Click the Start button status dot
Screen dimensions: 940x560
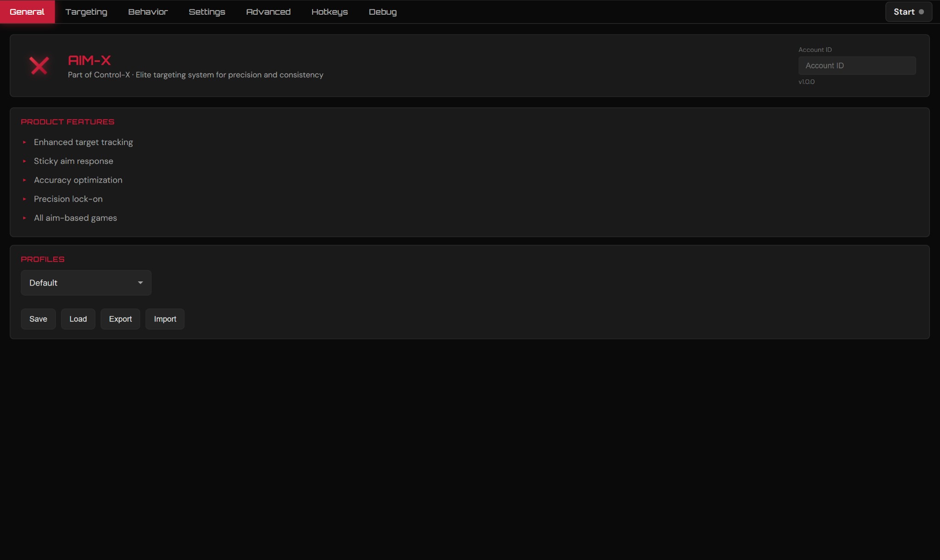tap(921, 12)
